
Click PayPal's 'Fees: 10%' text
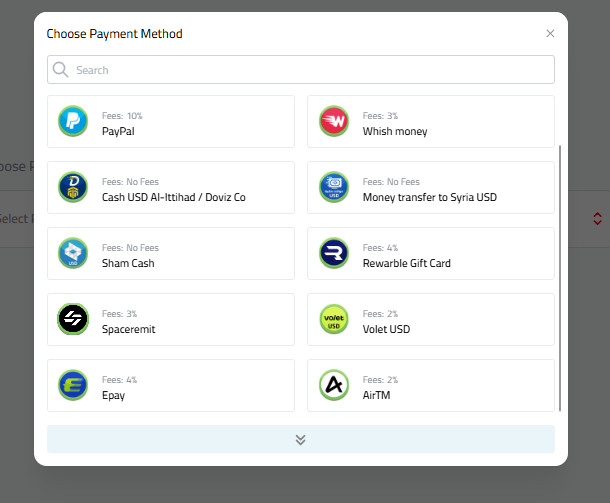tap(122, 116)
